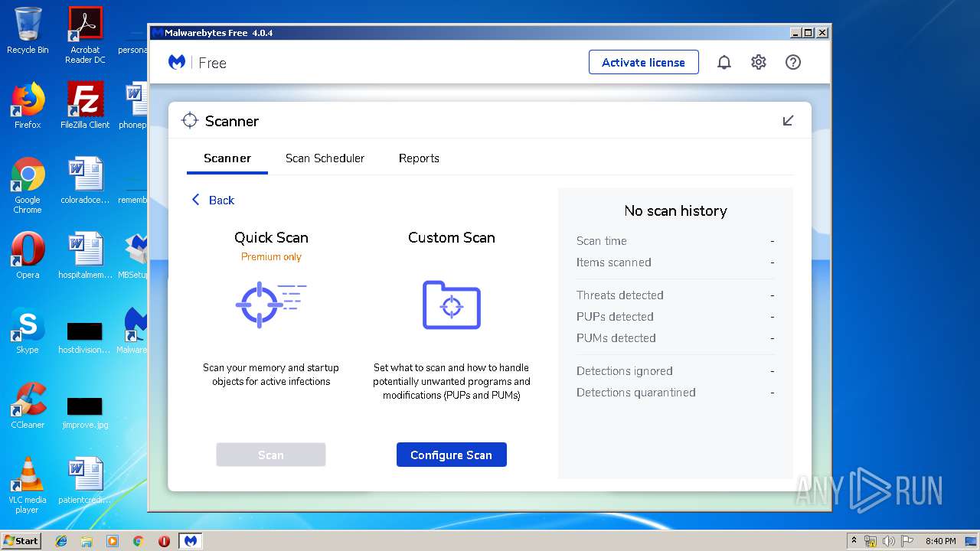980x551 pixels.
Task: Click the PUPs detected row label
Action: click(615, 317)
